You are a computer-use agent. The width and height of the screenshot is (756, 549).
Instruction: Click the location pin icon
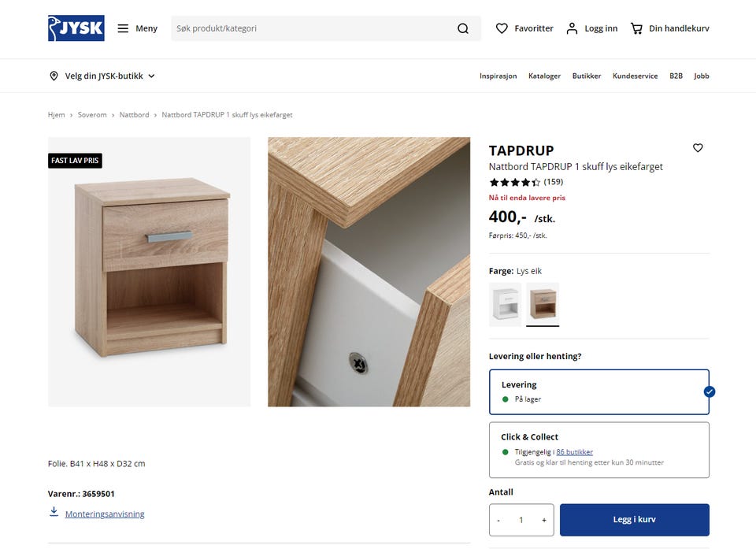(x=54, y=76)
